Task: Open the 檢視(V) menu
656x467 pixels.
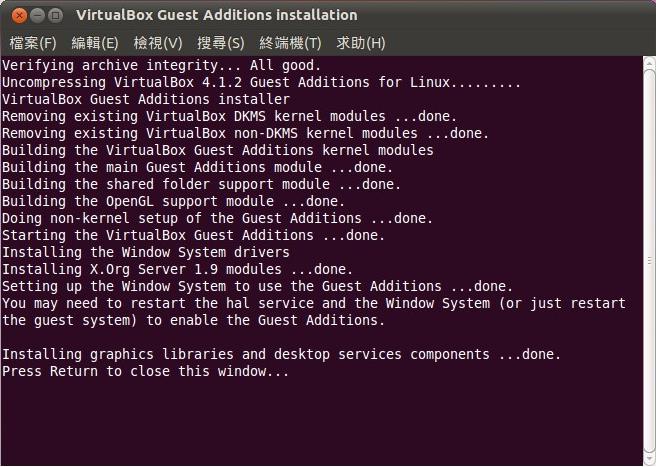Action: [158, 43]
